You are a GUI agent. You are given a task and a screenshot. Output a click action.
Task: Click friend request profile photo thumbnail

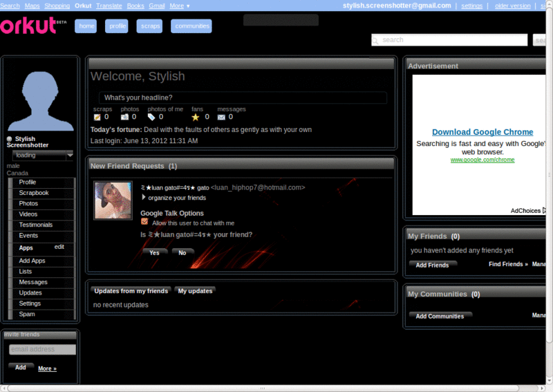click(113, 200)
